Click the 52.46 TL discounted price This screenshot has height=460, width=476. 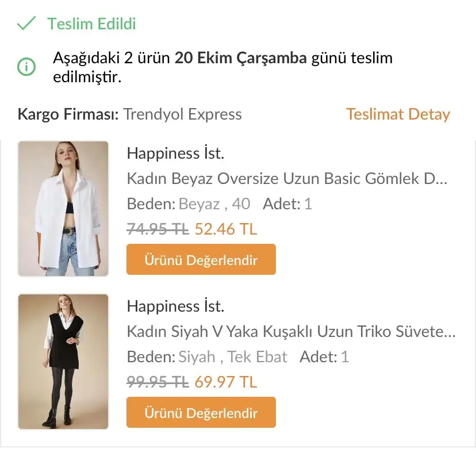pyautogui.click(x=226, y=229)
